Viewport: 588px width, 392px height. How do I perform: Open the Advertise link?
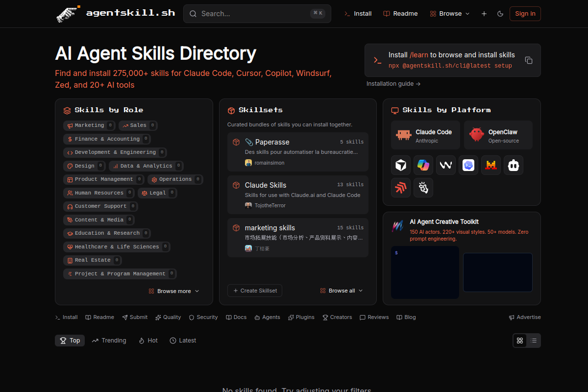click(x=525, y=317)
